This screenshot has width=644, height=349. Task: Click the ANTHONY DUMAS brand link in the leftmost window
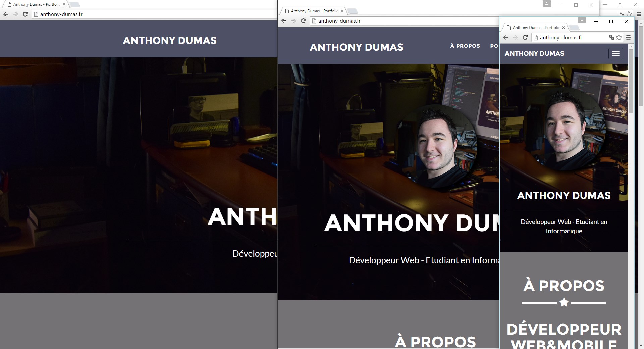coord(169,41)
